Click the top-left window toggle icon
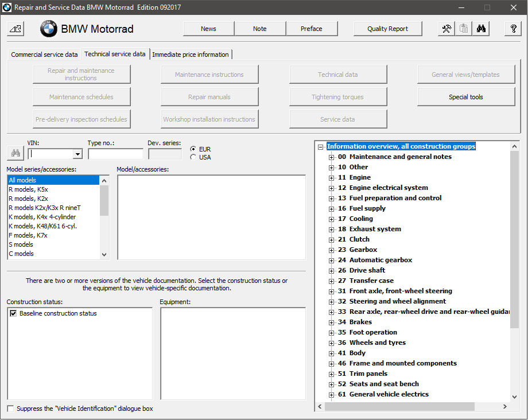The image size is (528, 420). 15,29
